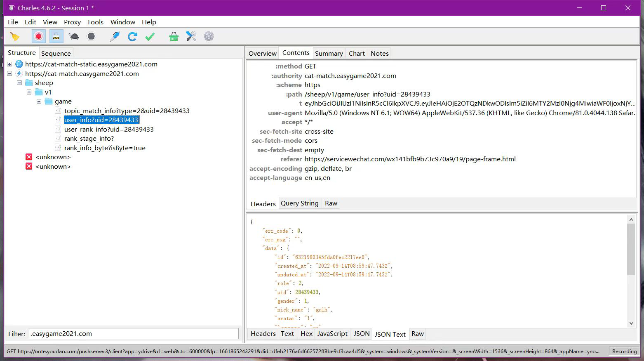Click the game folder icon
The height and width of the screenshot is (361, 644).
click(49, 101)
